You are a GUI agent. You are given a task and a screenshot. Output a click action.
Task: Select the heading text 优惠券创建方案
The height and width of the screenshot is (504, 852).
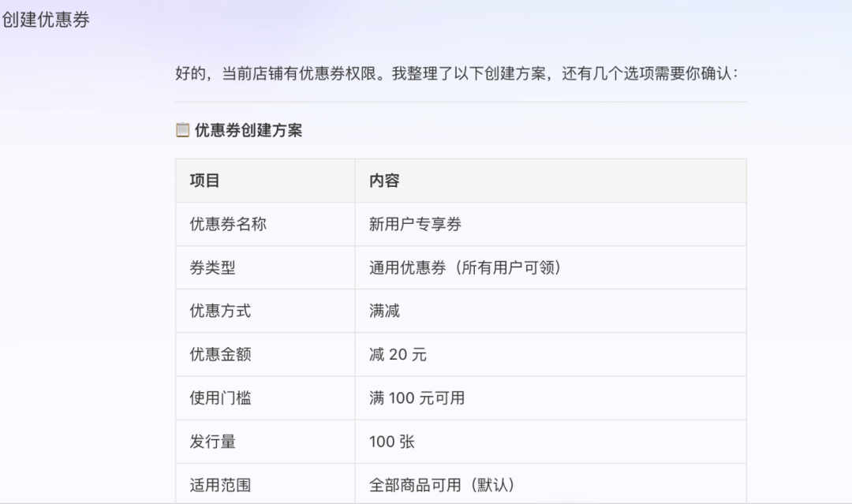coord(248,130)
